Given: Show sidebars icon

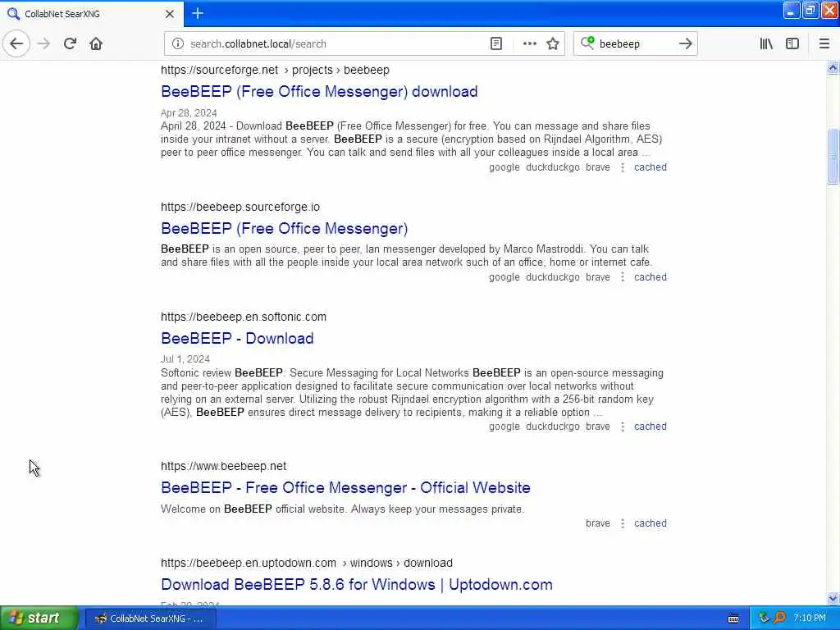Looking at the screenshot, I should (792, 43).
